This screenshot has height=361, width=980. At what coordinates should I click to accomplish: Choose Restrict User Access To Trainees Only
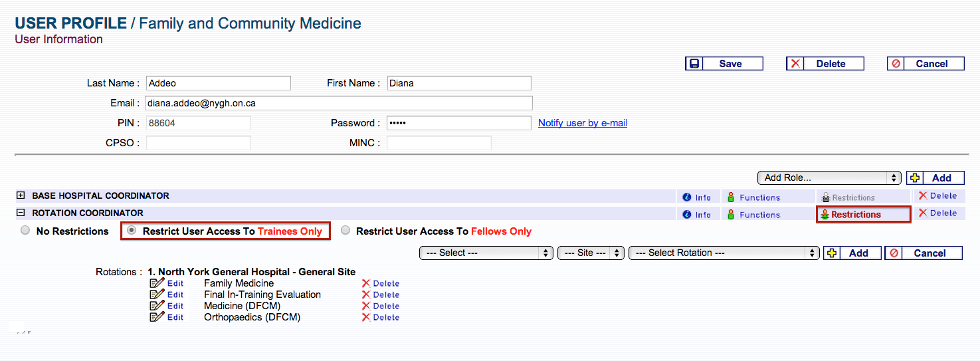(x=132, y=231)
